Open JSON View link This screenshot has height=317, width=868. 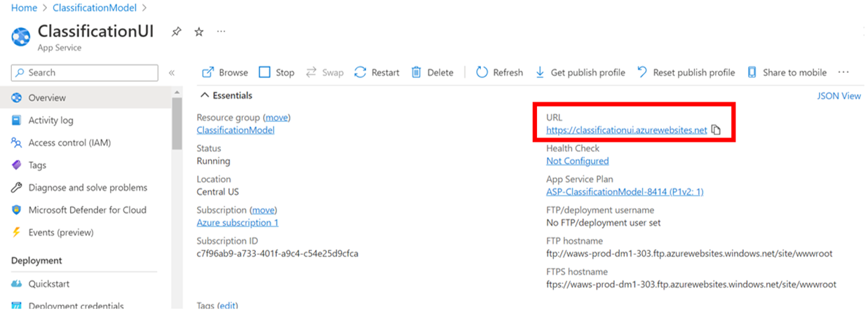839,96
